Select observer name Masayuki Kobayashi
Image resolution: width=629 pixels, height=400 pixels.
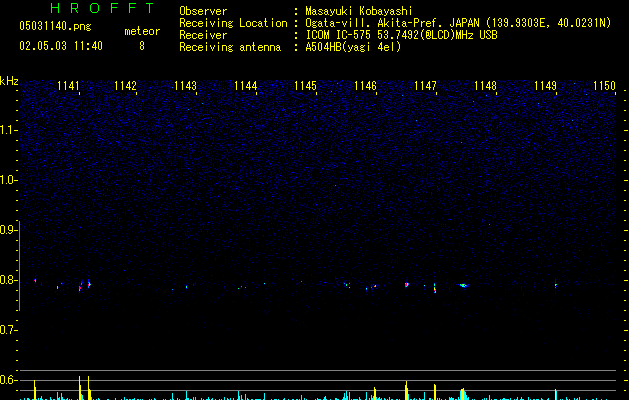coord(359,11)
